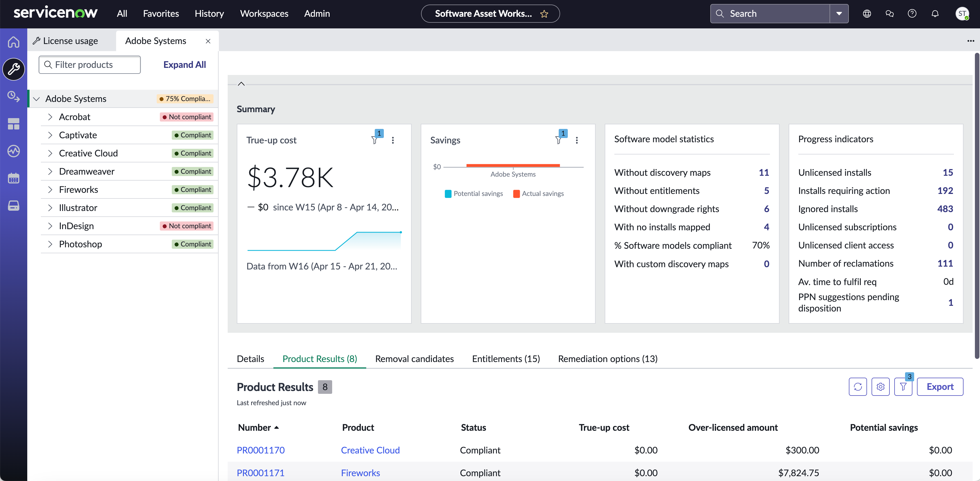Viewport: 980px width, 481px height.
Task: Focus the Filter products input
Action: (x=90, y=65)
